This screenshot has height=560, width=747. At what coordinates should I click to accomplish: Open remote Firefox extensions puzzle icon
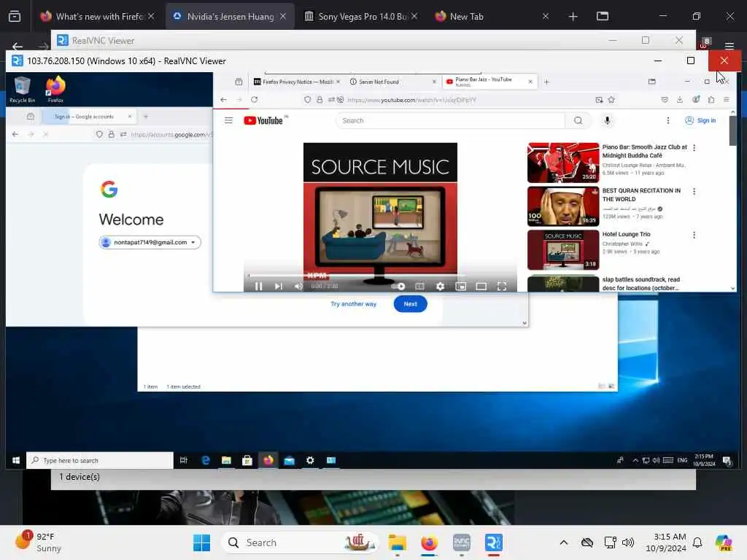(x=711, y=99)
